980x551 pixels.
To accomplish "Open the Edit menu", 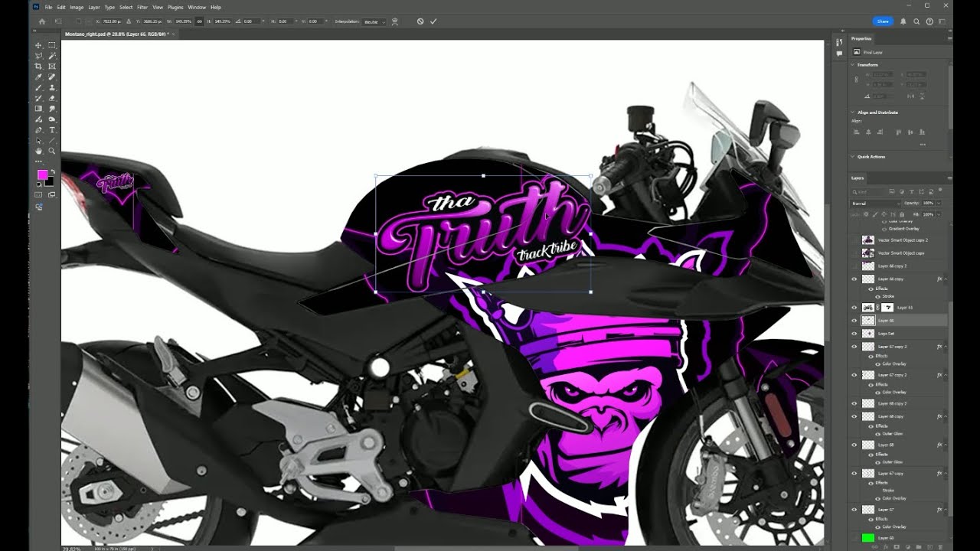I will 61,7.
